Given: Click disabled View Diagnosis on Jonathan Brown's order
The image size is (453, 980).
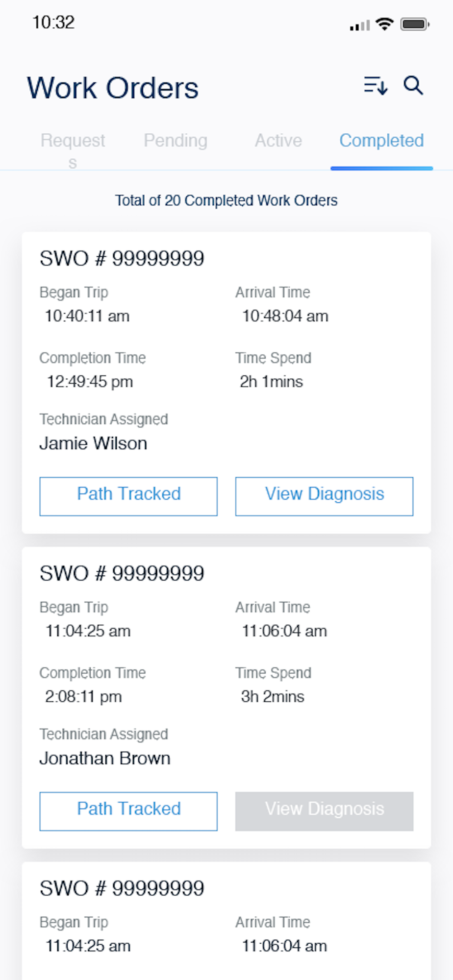Looking at the screenshot, I should 324,811.
